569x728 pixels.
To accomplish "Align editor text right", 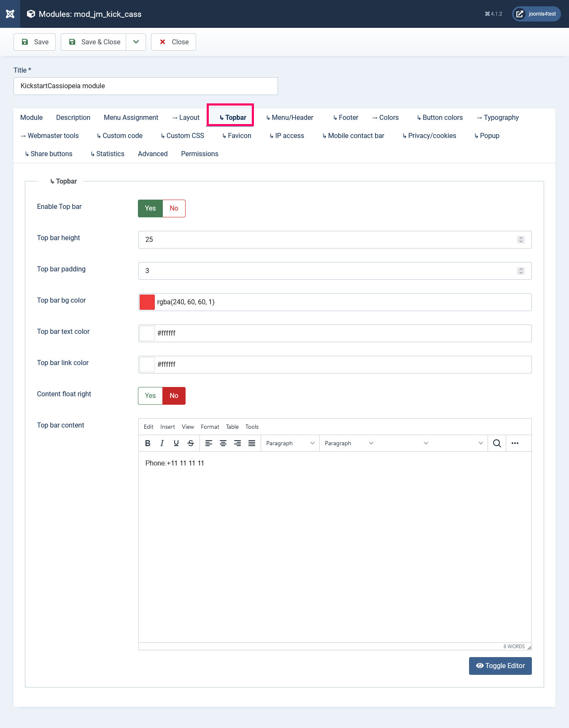I will pyautogui.click(x=237, y=443).
